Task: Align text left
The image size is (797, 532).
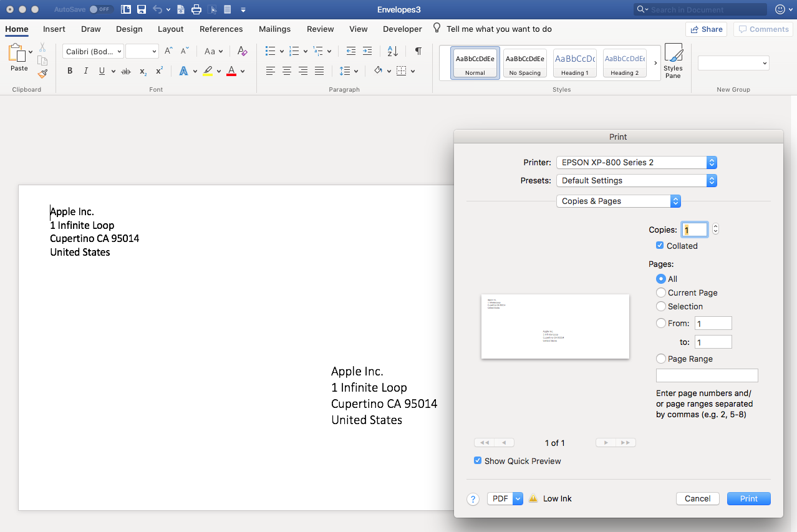Action: pos(271,71)
